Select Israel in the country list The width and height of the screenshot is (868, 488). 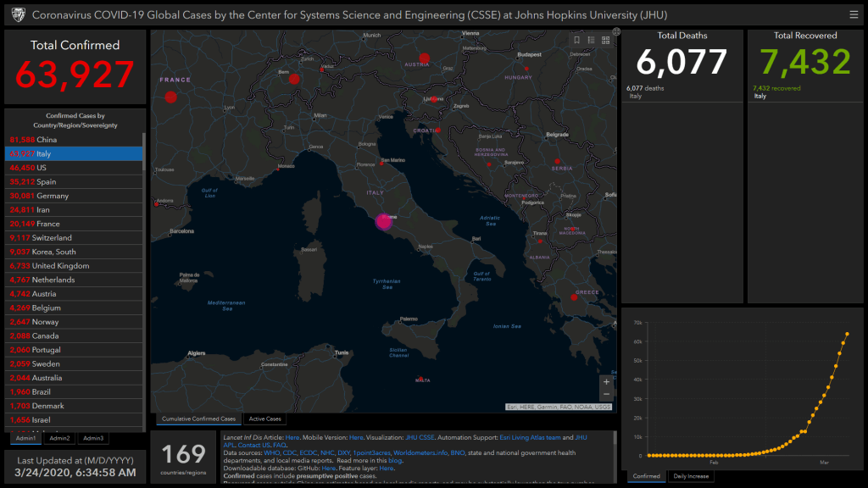[73, 420]
